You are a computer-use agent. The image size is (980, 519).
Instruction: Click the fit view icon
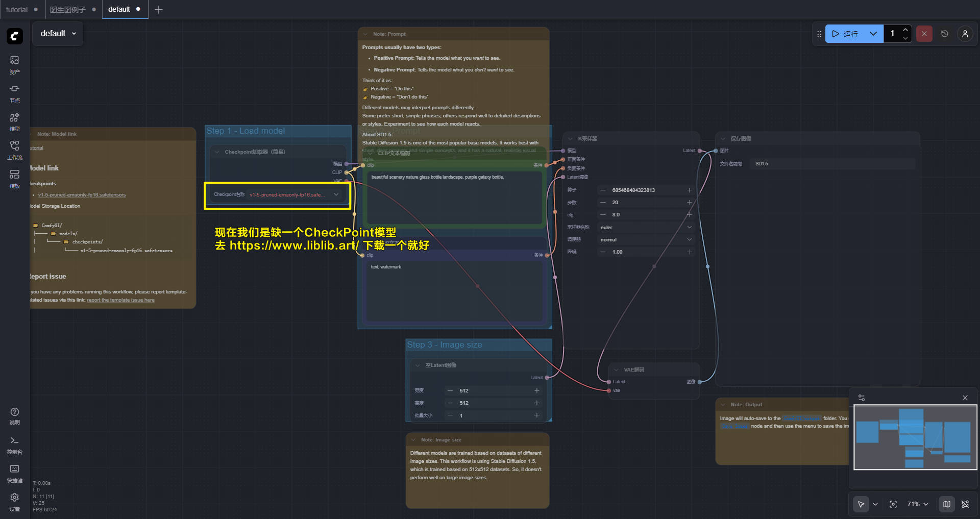pos(893,504)
